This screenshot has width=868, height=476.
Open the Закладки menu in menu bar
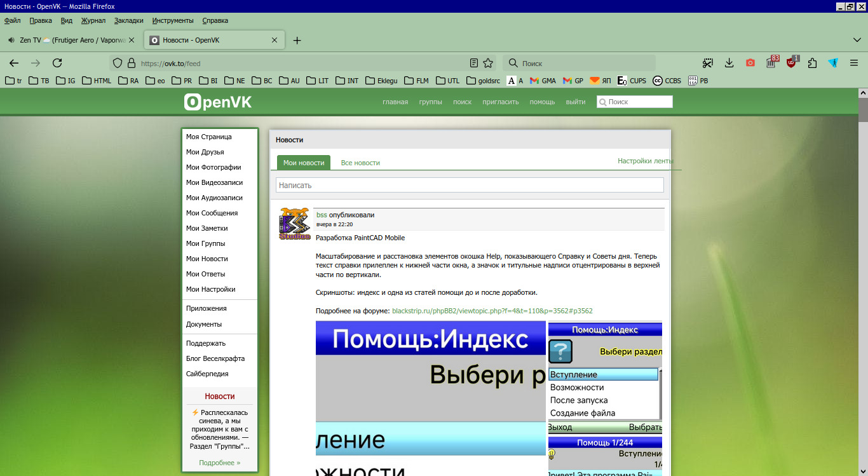(129, 20)
